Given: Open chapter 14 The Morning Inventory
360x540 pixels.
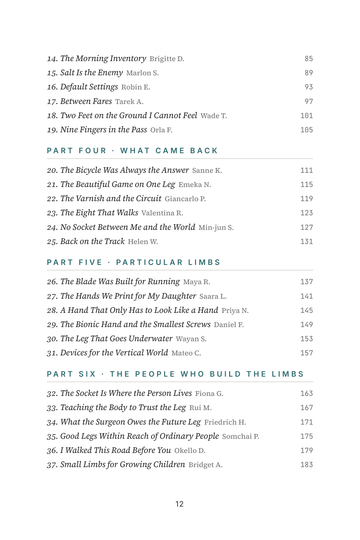Looking at the screenshot, I should click(x=179, y=59).
